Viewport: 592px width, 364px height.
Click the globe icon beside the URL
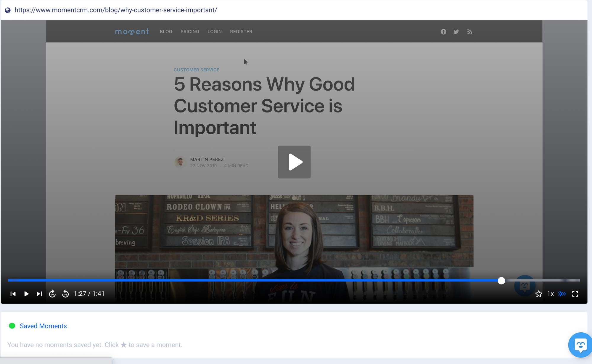point(8,10)
